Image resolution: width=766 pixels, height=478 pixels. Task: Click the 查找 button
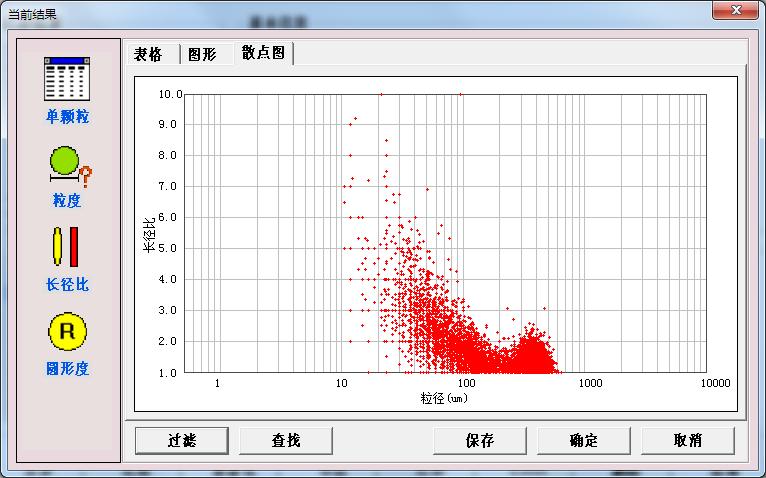(286, 440)
